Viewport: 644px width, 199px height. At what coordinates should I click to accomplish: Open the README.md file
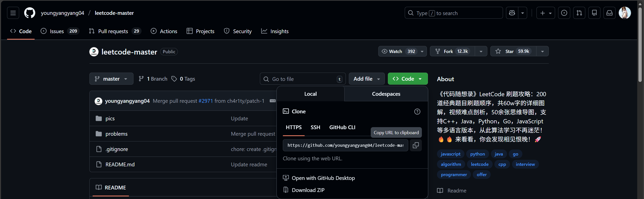pos(120,165)
